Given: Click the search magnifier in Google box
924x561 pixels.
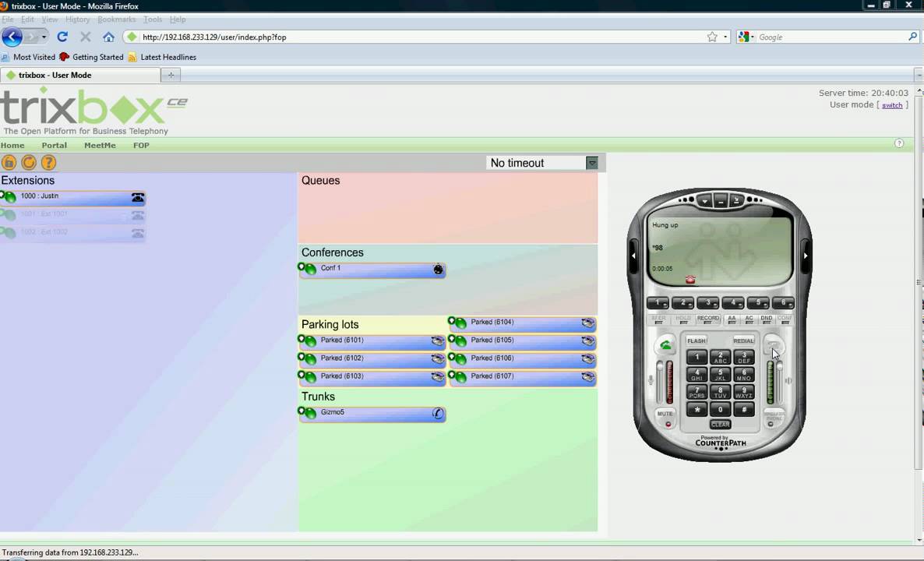Looking at the screenshot, I should point(913,37).
